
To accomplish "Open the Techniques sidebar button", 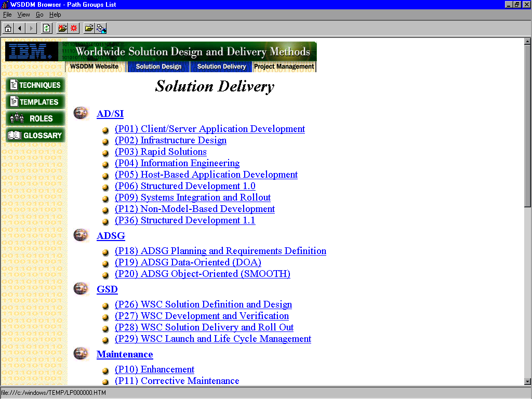I will (35, 85).
